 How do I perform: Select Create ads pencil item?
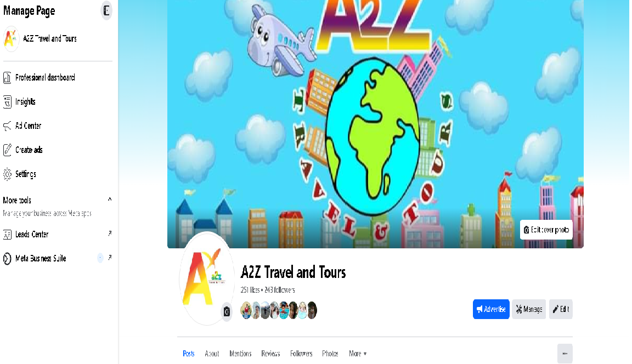[x=58, y=150]
